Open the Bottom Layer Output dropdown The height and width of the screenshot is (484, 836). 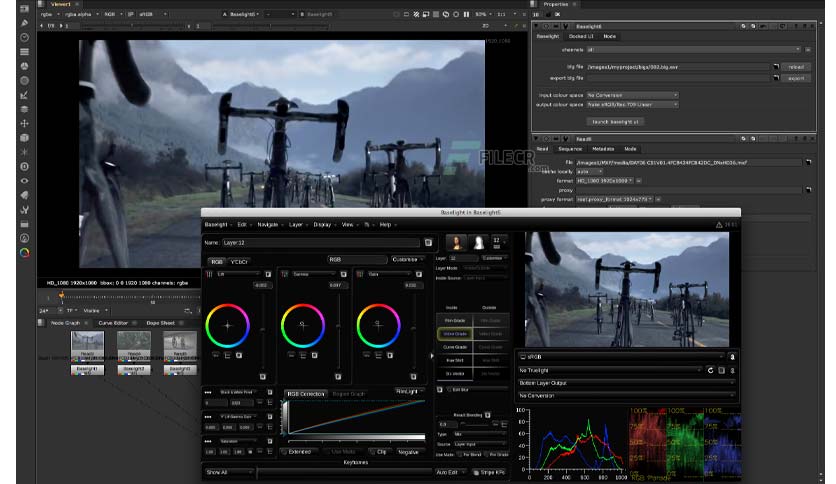pos(626,383)
